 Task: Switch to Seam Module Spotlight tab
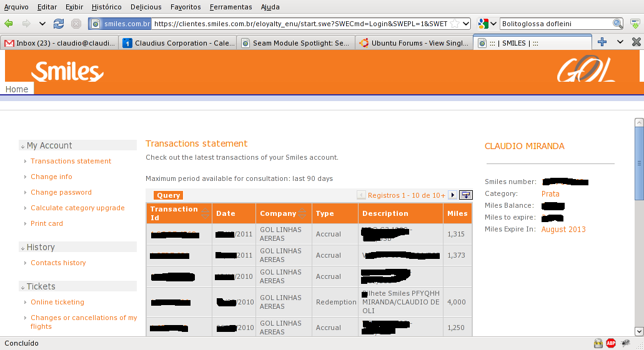point(296,43)
